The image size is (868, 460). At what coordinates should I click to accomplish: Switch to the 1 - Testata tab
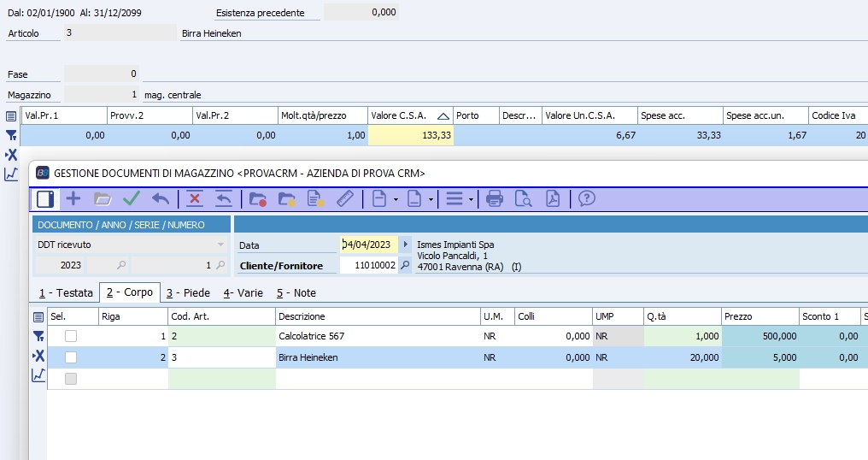66,292
